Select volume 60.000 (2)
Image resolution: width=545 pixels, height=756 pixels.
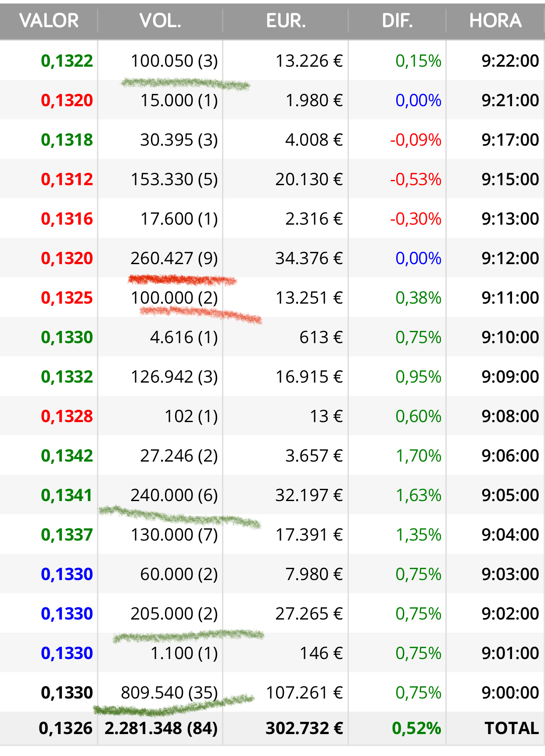click(x=179, y=574)
